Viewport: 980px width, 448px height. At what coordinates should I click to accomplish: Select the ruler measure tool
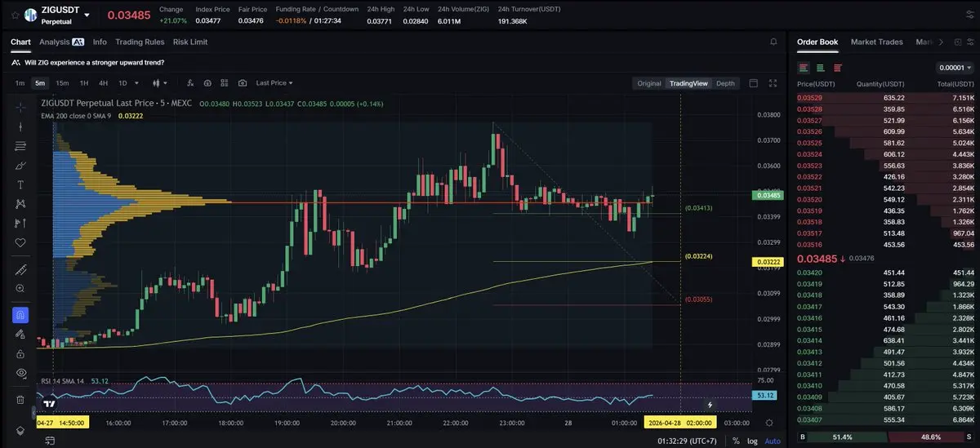pos(20,269)
